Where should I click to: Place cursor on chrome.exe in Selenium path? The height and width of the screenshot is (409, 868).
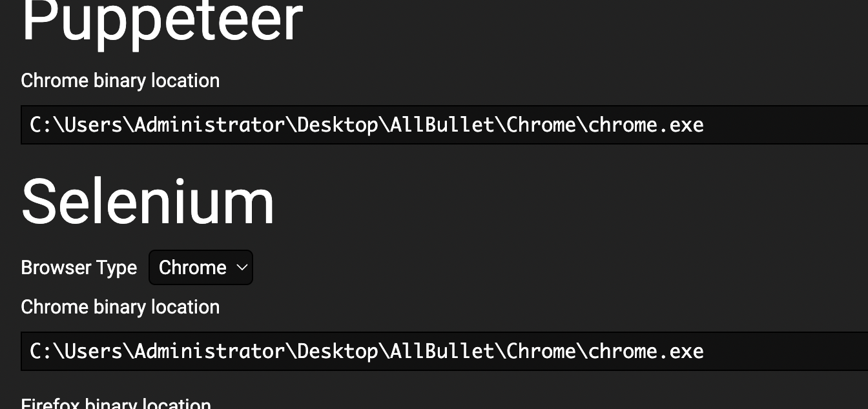(646, 351)
